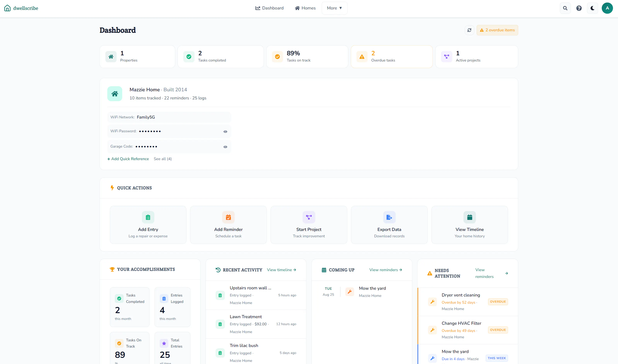
Task: Click the Active projects diagram icon
Action: (446, 57)
